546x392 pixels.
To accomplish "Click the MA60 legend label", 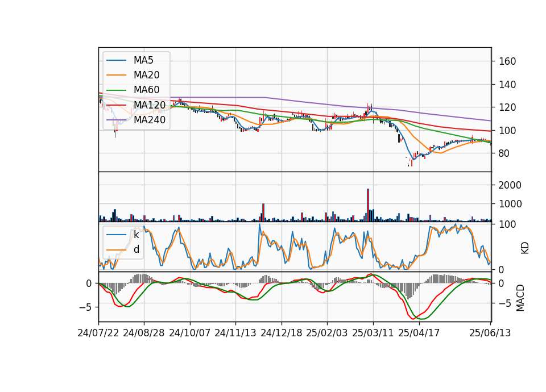I will point(146,90).
